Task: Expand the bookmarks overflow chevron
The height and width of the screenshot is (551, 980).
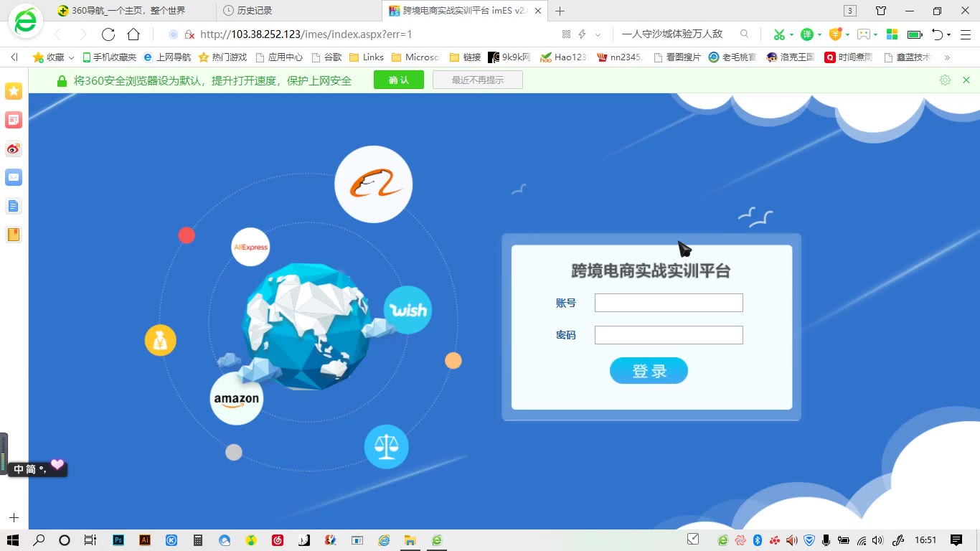Action: click(947, 57)
